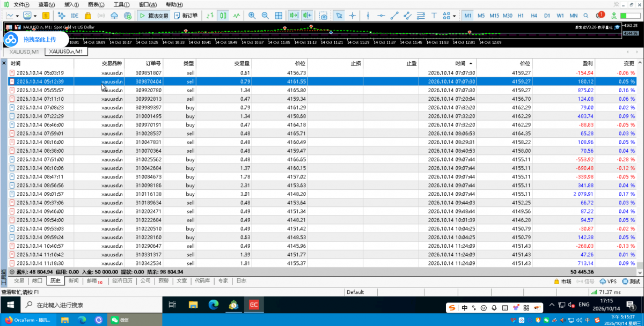Expand the chart templates dropdown arrow
This screenshot has height=326, width=644.
tap(34, 16)
